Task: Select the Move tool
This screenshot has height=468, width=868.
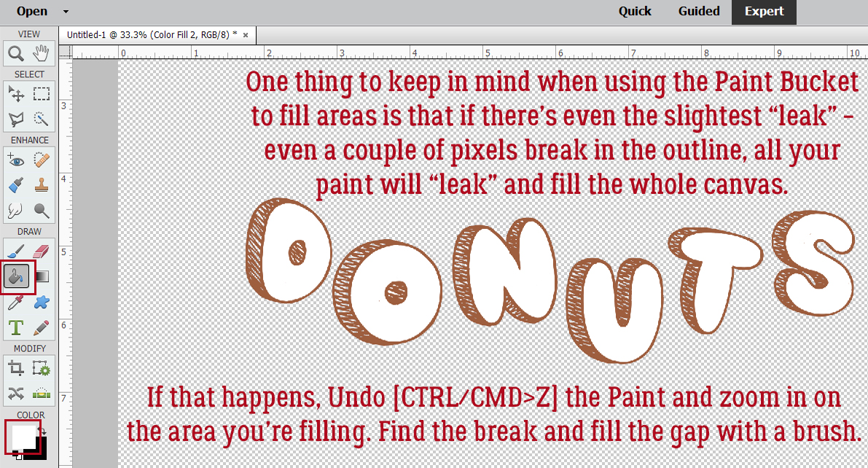Action: 16,94
